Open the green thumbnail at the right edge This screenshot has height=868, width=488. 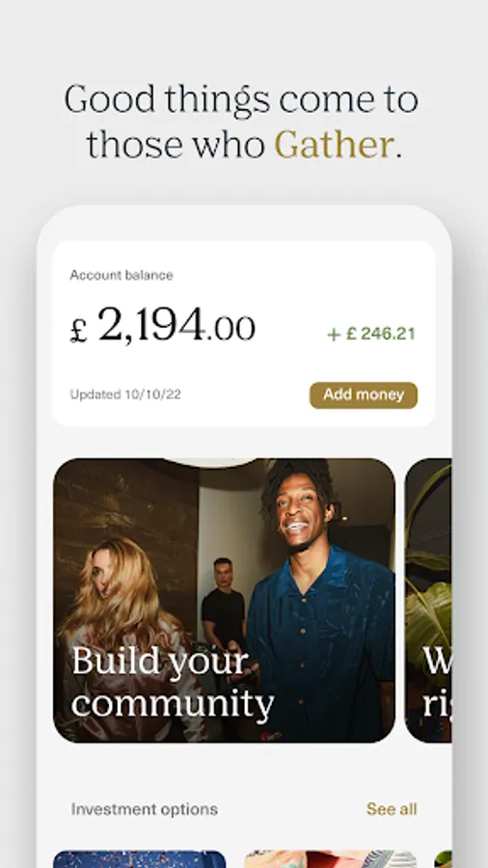point(444,859)
